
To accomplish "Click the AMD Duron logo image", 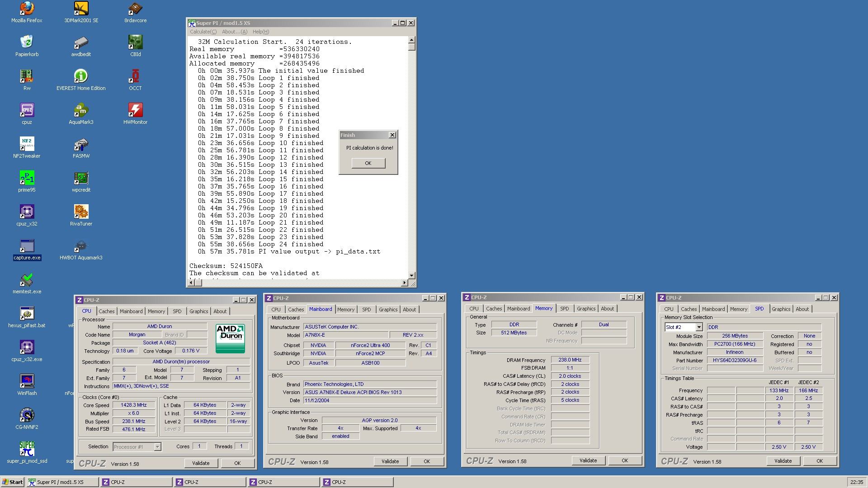I will coord(231,338).
